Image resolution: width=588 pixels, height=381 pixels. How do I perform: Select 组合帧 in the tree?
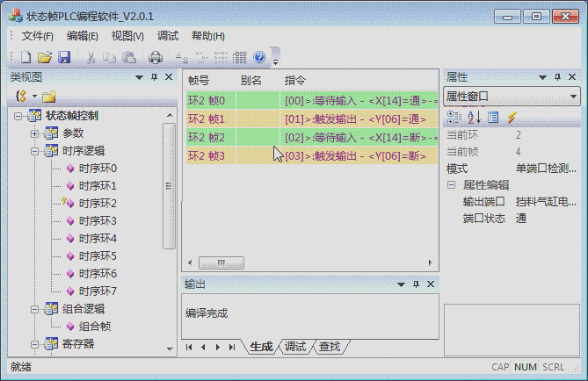coord(95,327)
